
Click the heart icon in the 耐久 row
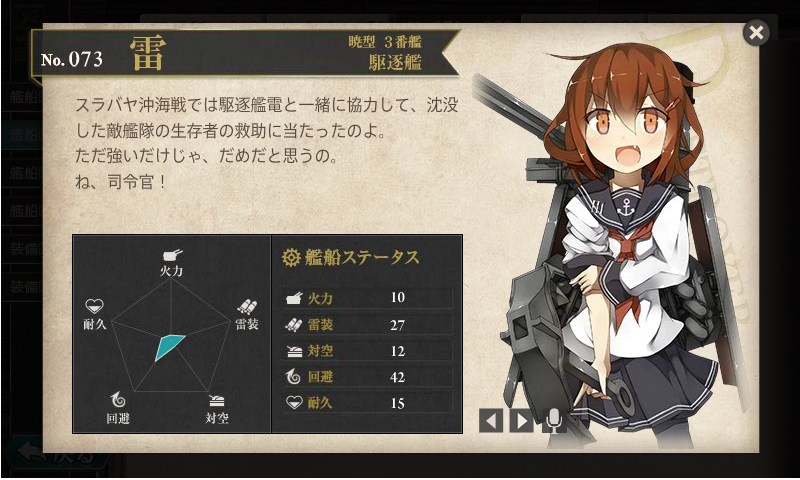[294, 403]
